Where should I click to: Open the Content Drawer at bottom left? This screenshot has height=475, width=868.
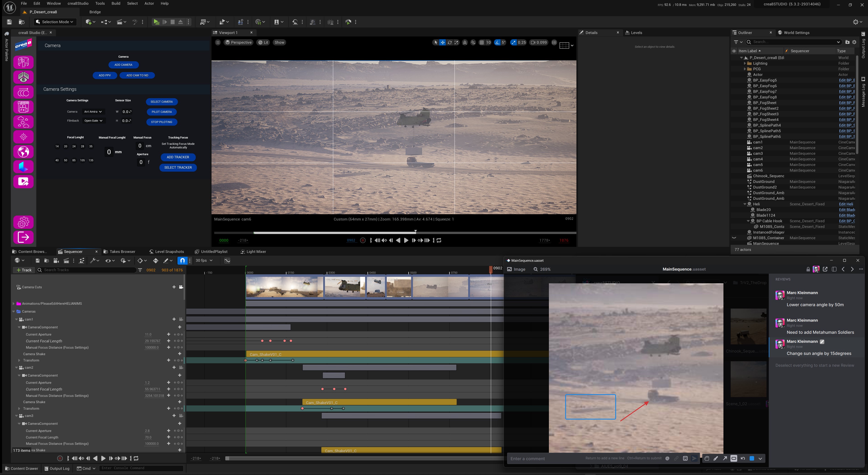click(21, 468)
